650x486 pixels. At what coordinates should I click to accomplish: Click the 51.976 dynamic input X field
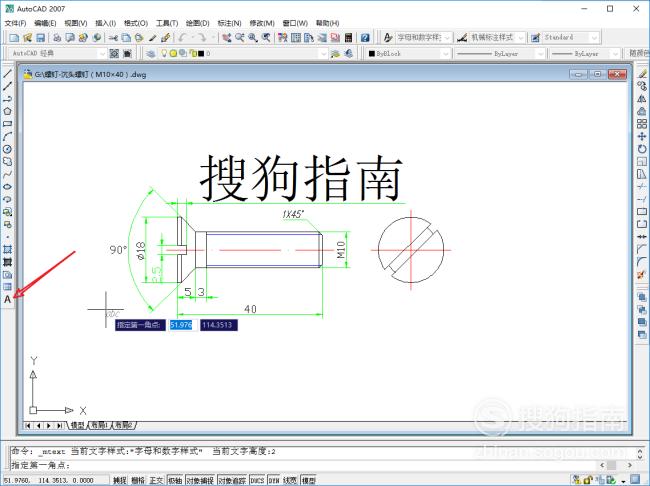181,325
